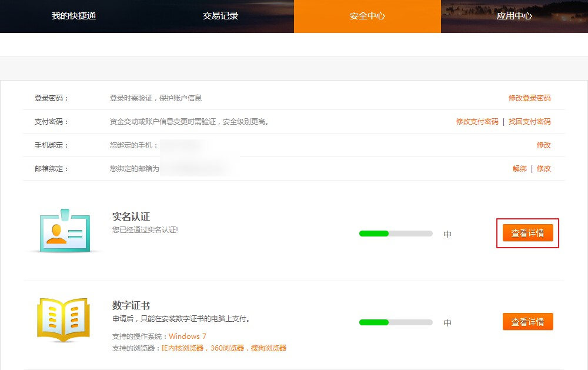Screen dimensions: 588x370
Task: Click 修改 next to bound phone number
Action: pyautogui.click(x=544, y=145)
